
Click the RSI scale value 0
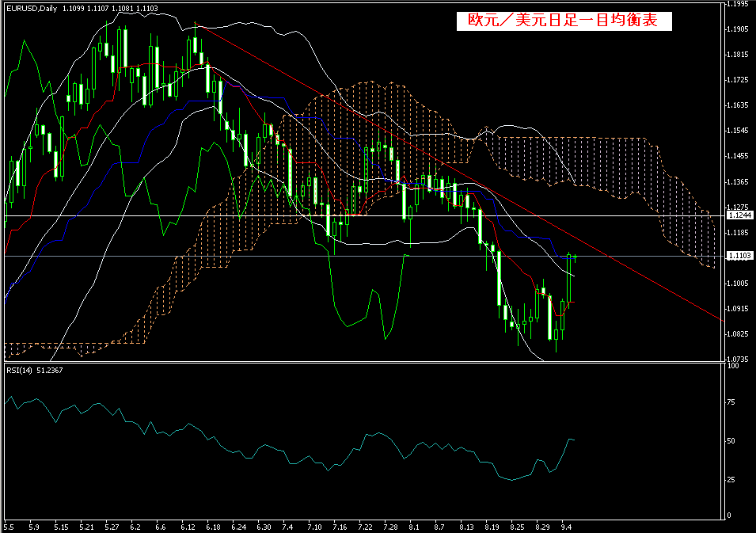(x=729, y=516)
